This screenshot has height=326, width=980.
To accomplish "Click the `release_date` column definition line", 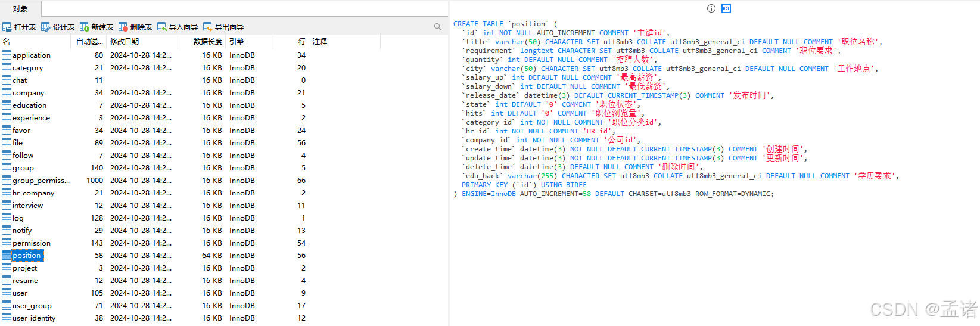I will point(618,95).
